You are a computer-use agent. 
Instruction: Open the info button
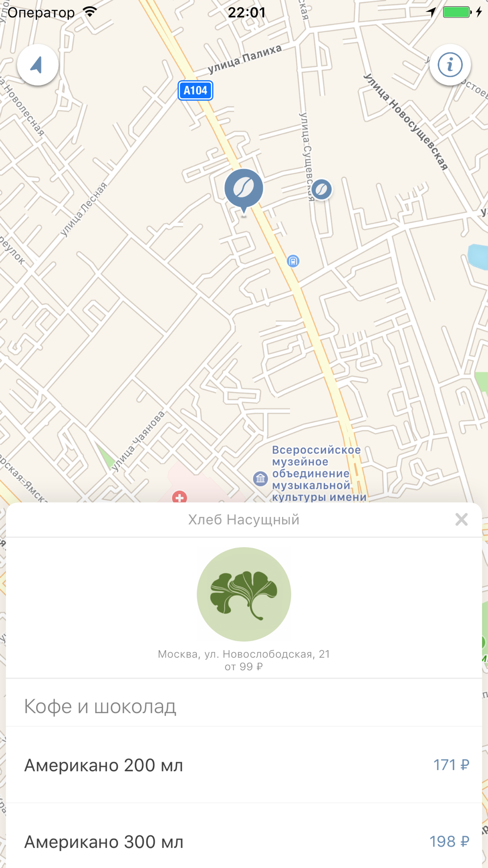click(x=450, y=65)
